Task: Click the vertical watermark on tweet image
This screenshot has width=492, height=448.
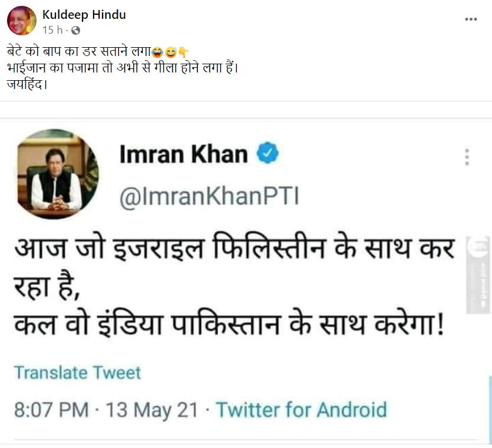Action: [x=478, y=275]
